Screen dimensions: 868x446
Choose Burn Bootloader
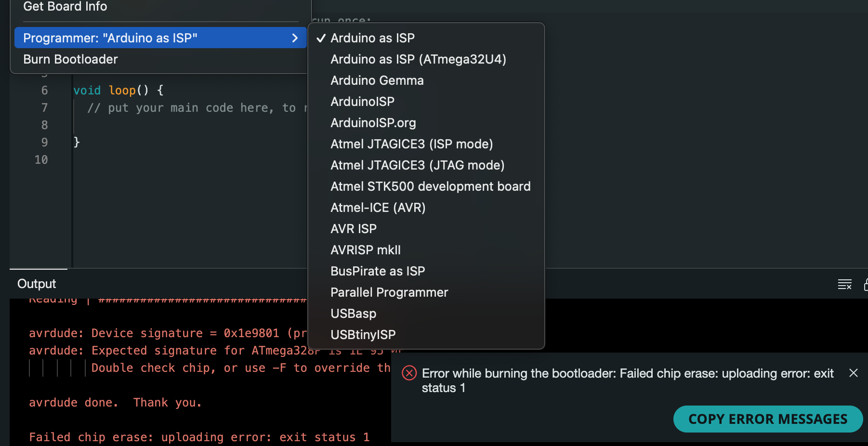point(70,59)
